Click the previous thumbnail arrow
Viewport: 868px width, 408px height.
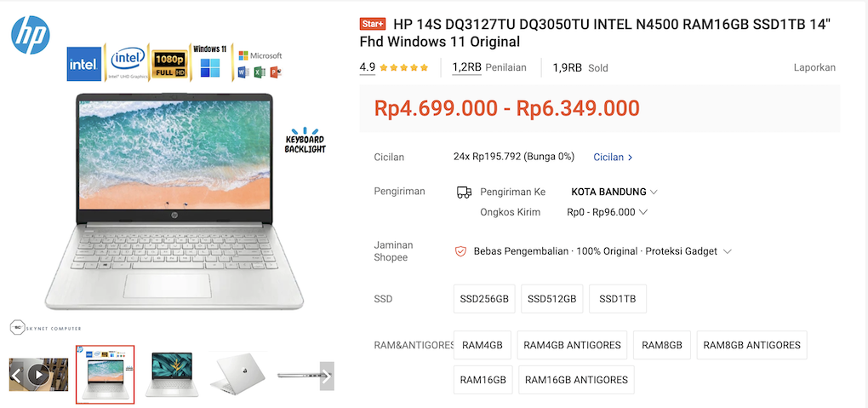(x=15, y=376)
